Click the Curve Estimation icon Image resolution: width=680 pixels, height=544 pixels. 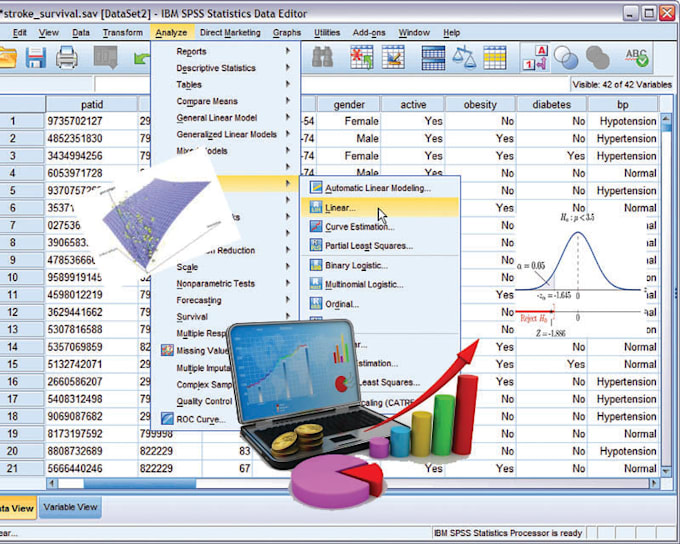[316, 226]
